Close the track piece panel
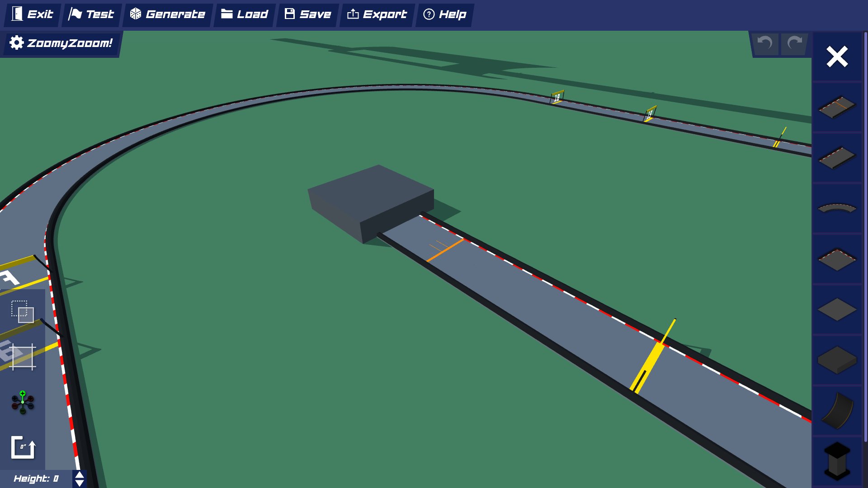The width and height of the screenshot is (868, 488). (x=837, y=56)
